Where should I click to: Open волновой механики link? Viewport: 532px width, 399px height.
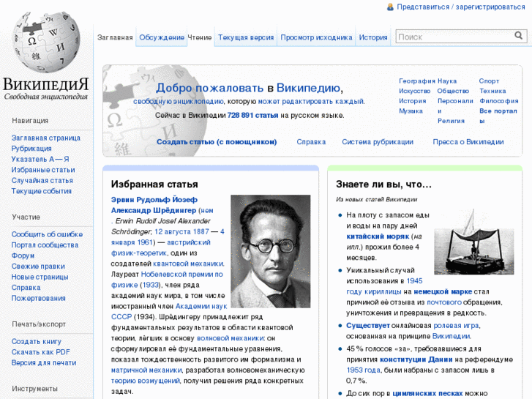click(x=231, y=338)
